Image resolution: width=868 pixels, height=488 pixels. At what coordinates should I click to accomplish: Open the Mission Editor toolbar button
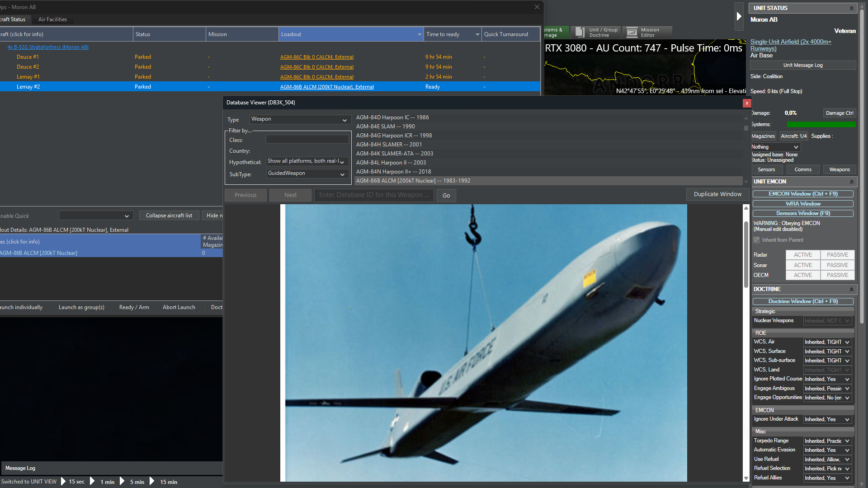[647, 32]
